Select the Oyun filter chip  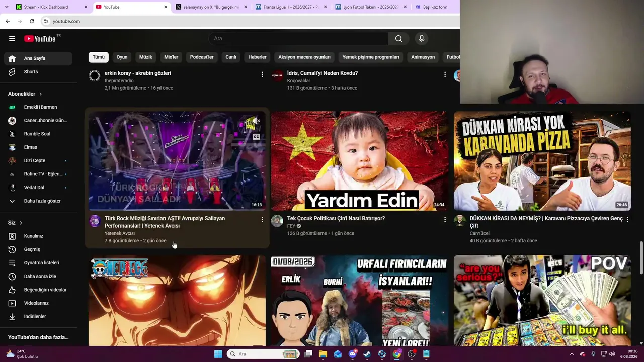pyautogui.click(x=122, y=57)
